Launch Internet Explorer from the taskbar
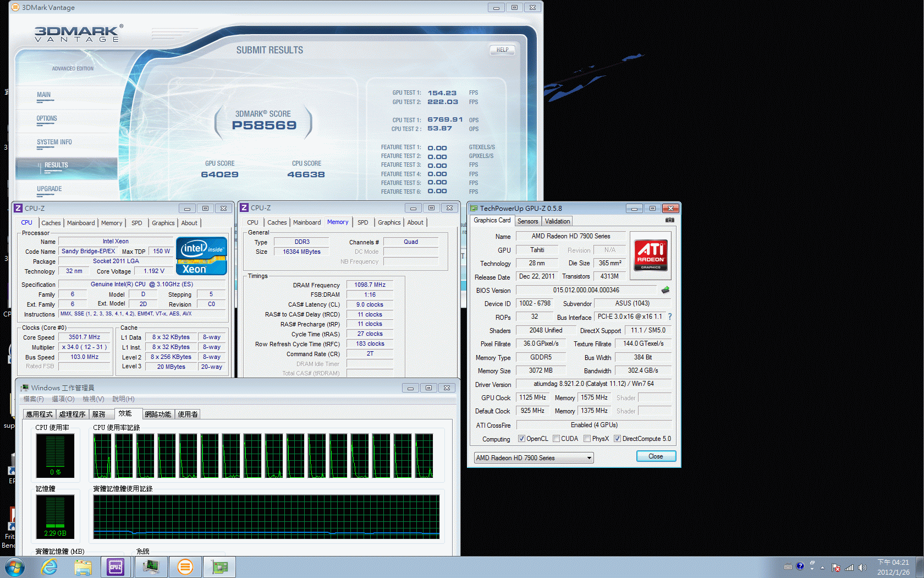The width and height of the screenshot is (924, 578). tap(49, 567)
